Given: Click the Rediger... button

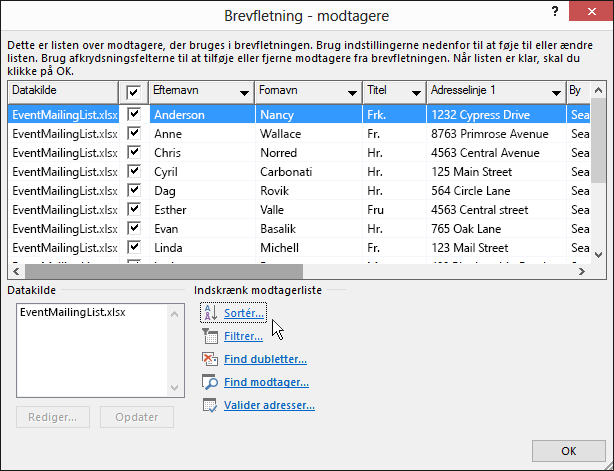Looking at the screenshot, I should coord(53,417).
